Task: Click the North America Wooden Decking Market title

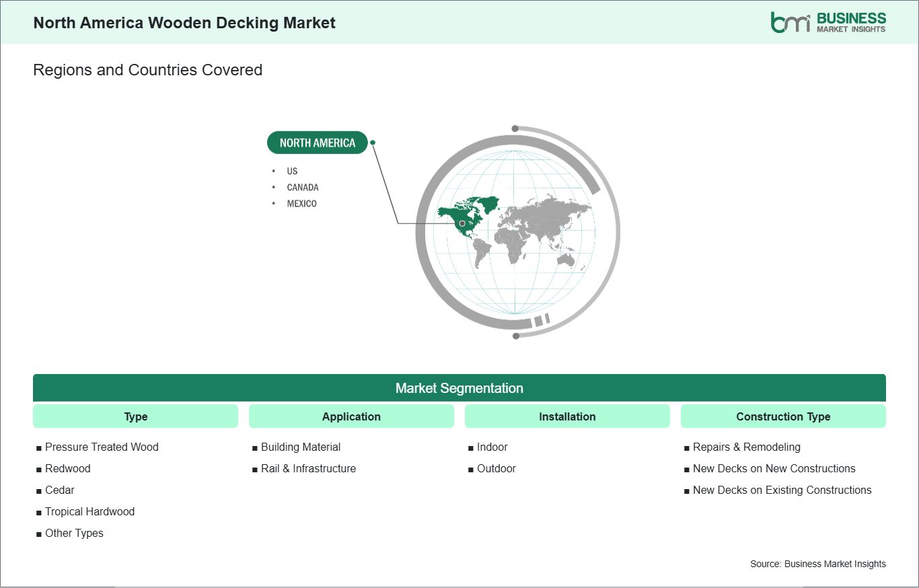Action: (x=184, y=23)
